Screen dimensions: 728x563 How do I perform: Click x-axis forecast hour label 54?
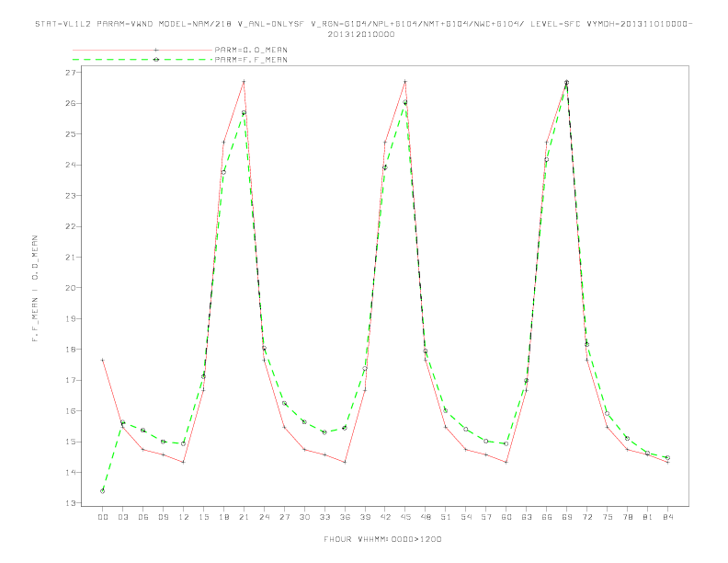466,517
